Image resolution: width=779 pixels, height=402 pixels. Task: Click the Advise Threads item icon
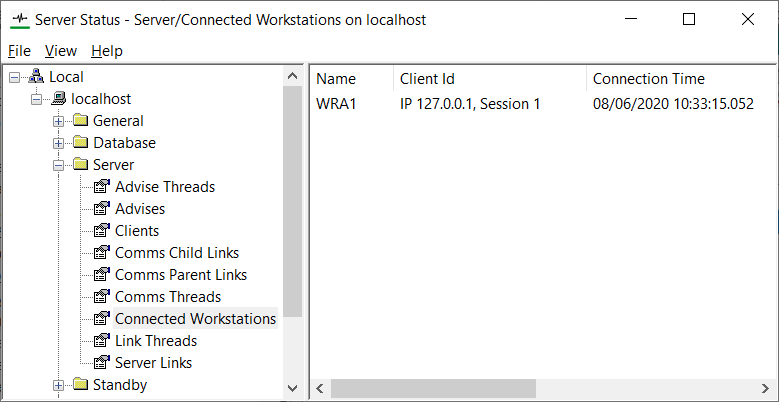[x=101, y=187]
